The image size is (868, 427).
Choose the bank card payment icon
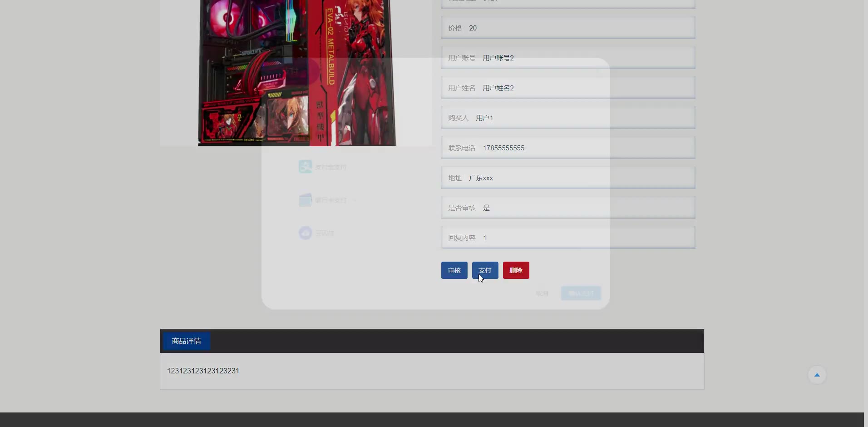point(305,200)
